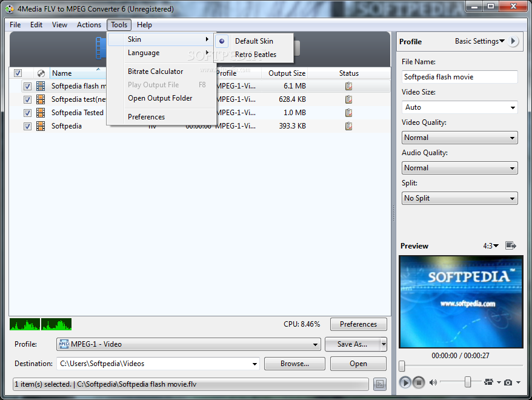Screen dimensions: 532x400
Task: Click the File Name input field
Action: pos(460,77)
